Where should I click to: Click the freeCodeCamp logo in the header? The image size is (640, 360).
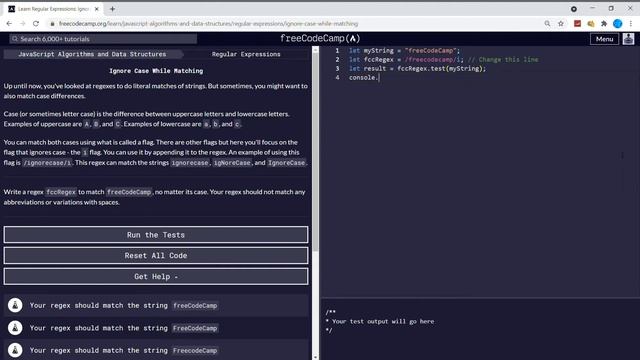pyautogui.click(x=320, y=38)
